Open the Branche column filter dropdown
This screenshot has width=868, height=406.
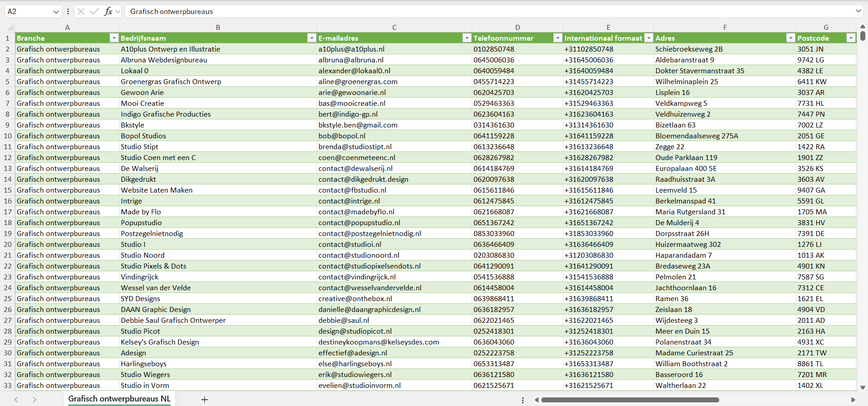(114, 38)
